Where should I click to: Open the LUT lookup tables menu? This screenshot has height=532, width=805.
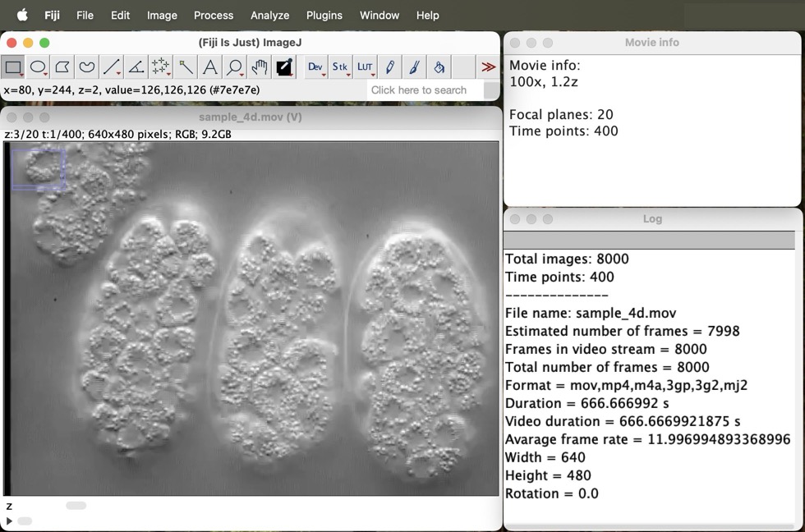tap(365, 67)
